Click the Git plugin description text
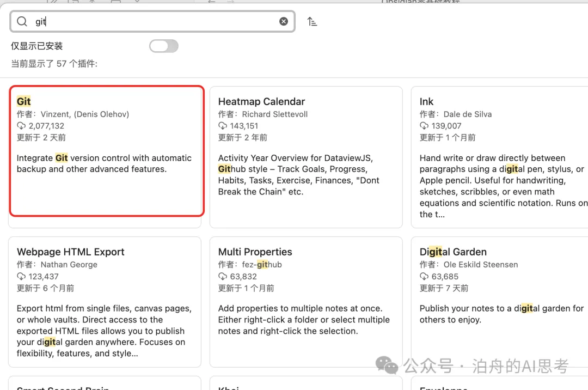Image resolution: width=588 pixels, height=390 pixels. point(104,163)
